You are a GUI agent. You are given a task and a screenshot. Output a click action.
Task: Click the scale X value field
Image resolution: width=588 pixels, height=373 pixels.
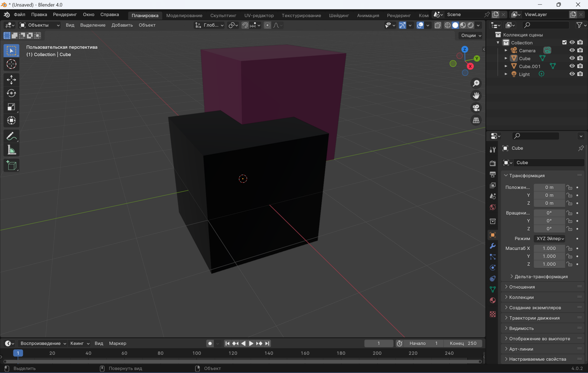[x=549, y=248]
